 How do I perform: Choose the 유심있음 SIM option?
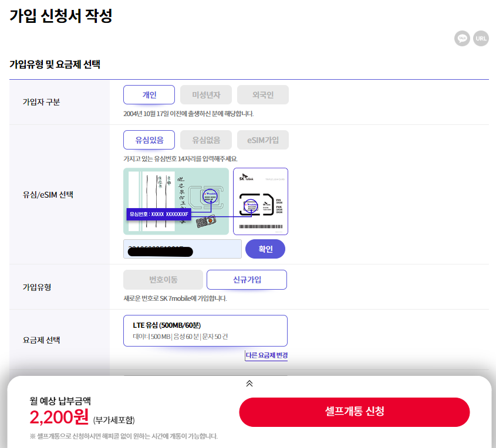tap(149, 140)
